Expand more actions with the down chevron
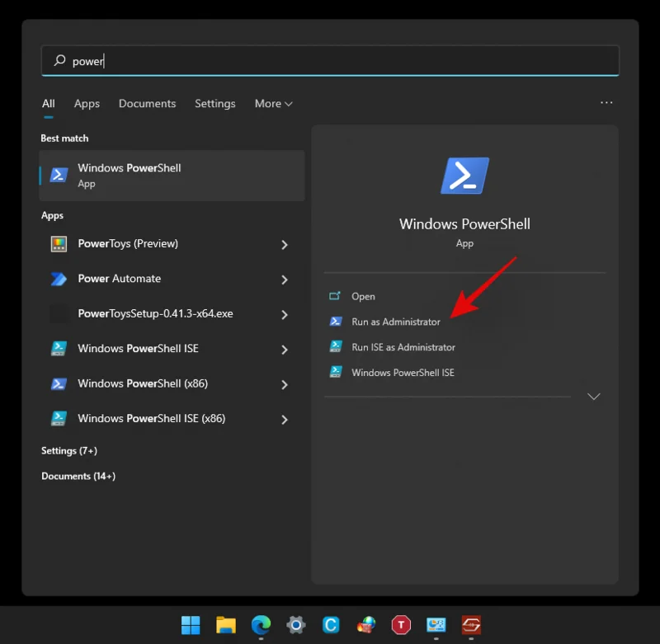660x644 pixels. [x=594, y=397]
